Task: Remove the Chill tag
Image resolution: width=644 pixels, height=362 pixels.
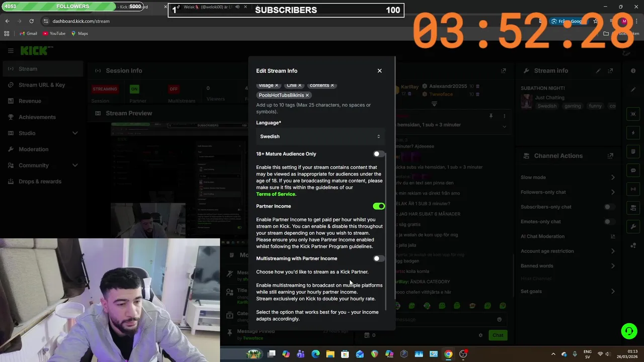Action: click(x=299, y=85)
